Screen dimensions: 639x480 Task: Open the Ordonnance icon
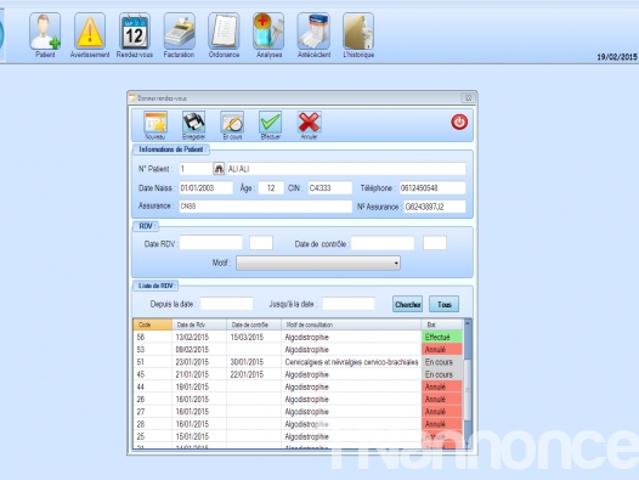[224, 32]
